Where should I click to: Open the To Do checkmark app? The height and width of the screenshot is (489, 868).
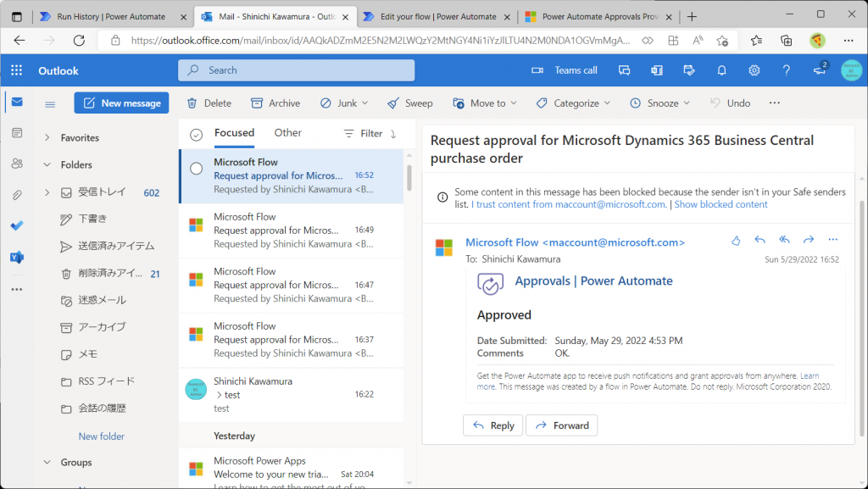click(x=17, y=225)
